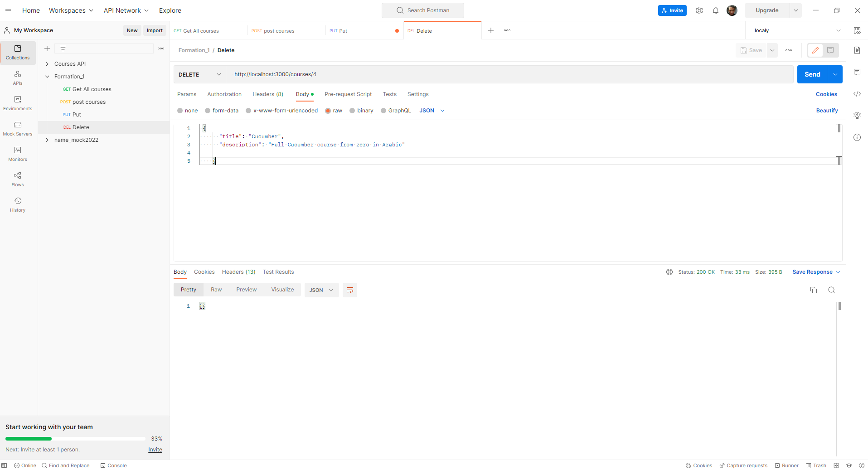Viewport: 868px width, 470px height.
Task: Click the Send button
Action: (812, 74)
